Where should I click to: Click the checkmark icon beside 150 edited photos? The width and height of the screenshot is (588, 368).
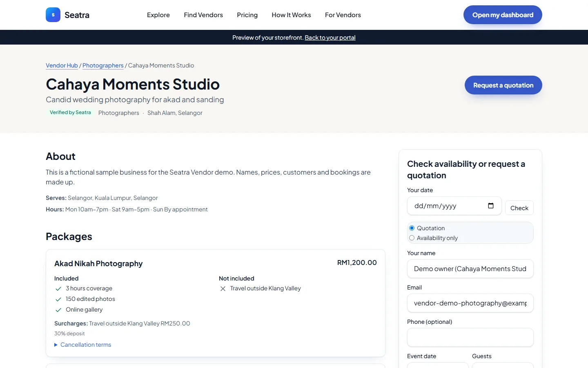tap(58, 299)
